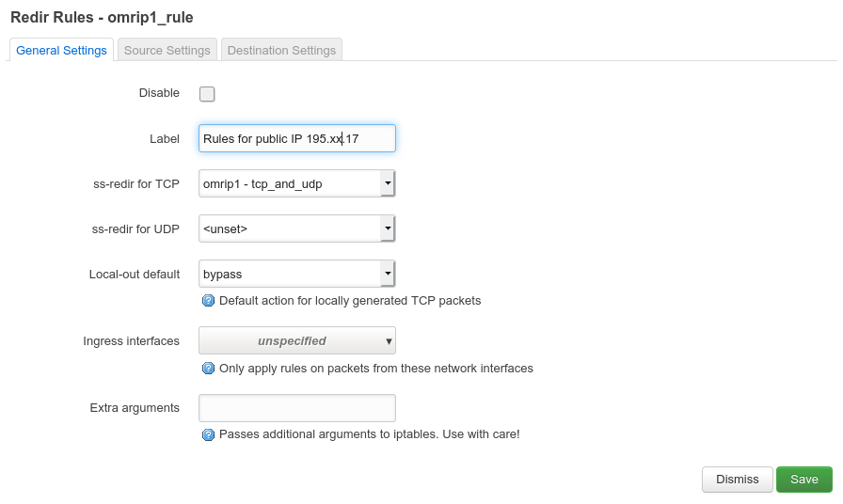Select the General Settings tab
The width and height of the screenshot is (843, 504).
[61, 50]
